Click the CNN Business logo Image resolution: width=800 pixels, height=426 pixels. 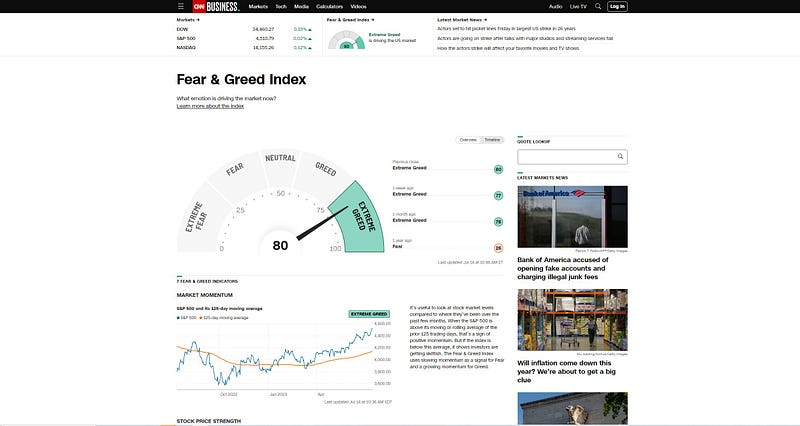click(x=216, y=7)
